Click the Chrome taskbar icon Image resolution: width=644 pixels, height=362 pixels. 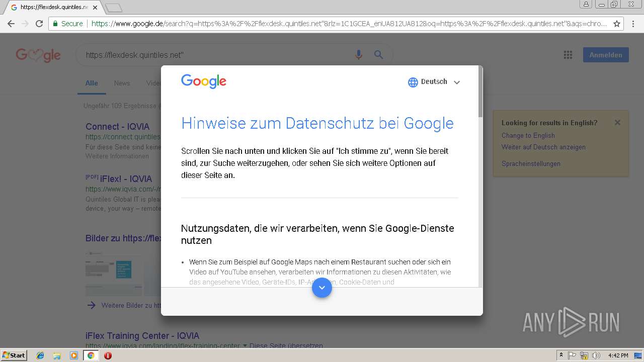[91, 355]
